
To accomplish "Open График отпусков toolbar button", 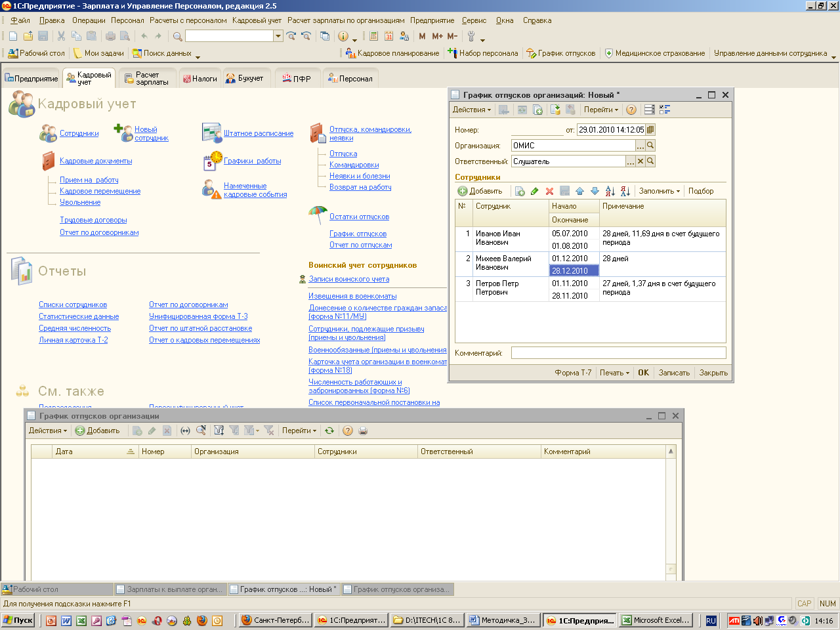I will [560, 53].
